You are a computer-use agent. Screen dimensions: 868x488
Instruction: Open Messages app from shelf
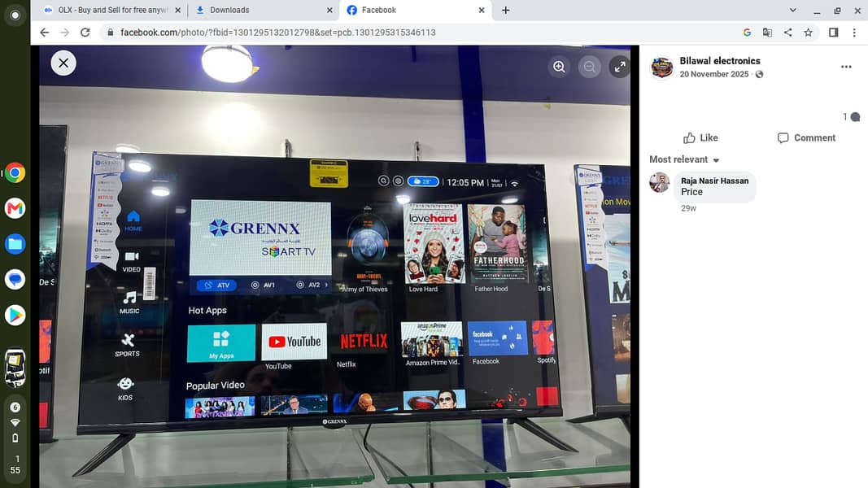(15, 280)
